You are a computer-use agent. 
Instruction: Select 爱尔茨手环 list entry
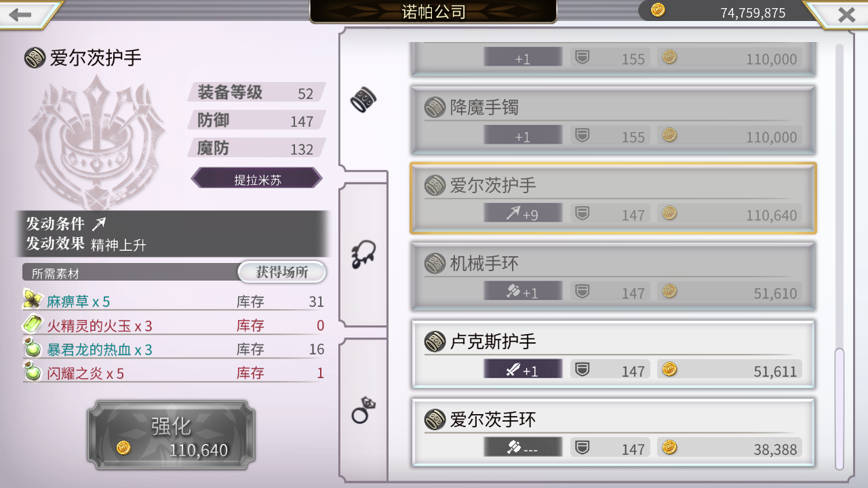613,432
